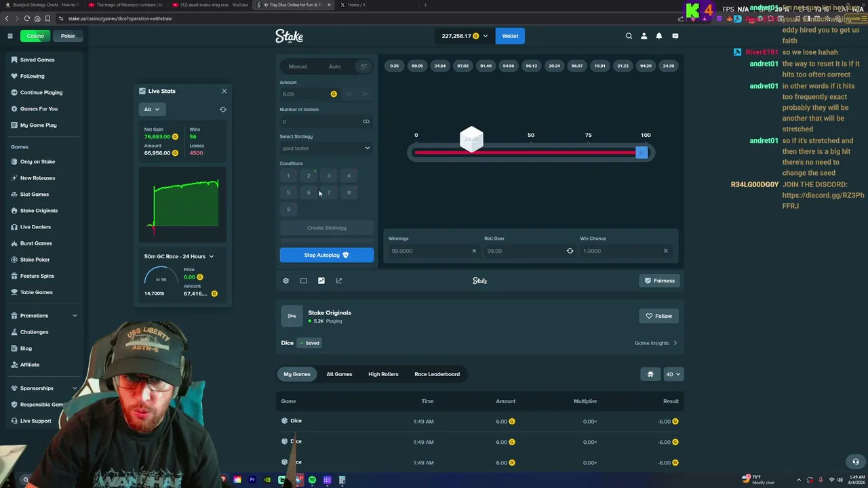The image size is (868, 488).
Task: Click the Saved badge next to Dice
Action: tap(309, 343)
